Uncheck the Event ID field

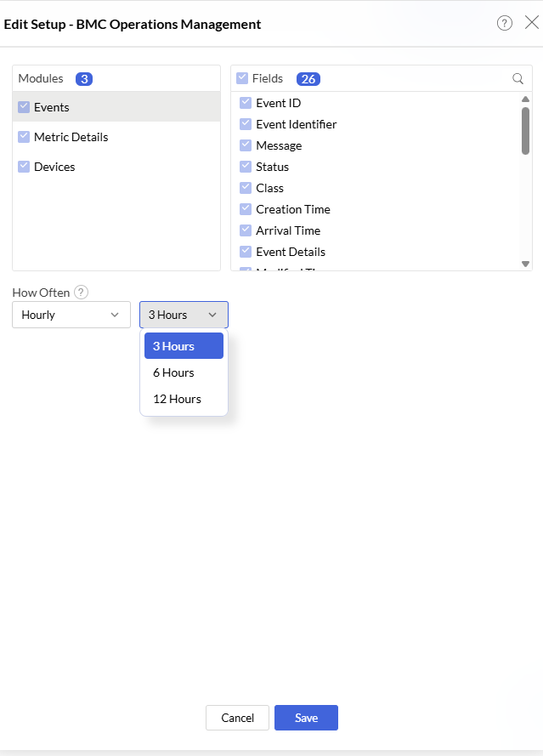[x=246, y=103]
